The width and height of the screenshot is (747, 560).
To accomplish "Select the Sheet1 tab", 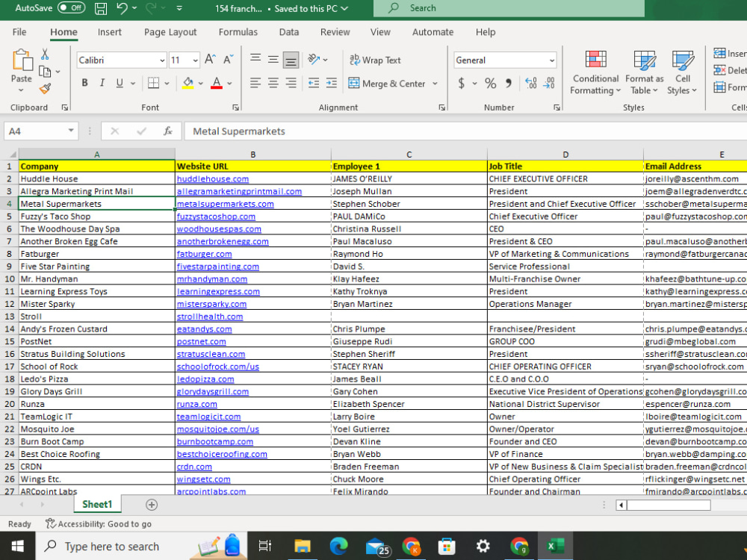I will point(97,504).
